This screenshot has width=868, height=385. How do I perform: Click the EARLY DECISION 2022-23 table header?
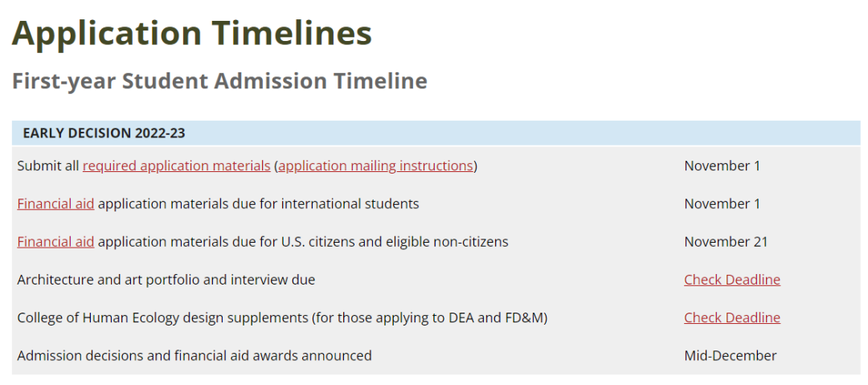[104, 133]
